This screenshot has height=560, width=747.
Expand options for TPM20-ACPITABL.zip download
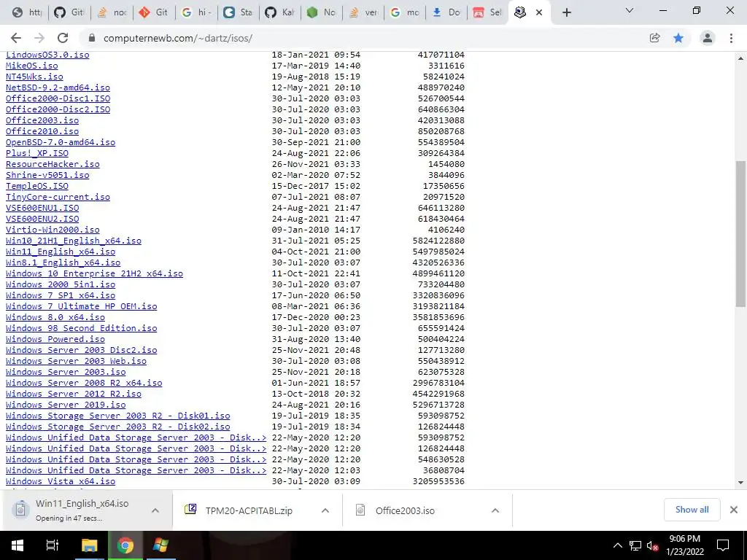[325, 510]
